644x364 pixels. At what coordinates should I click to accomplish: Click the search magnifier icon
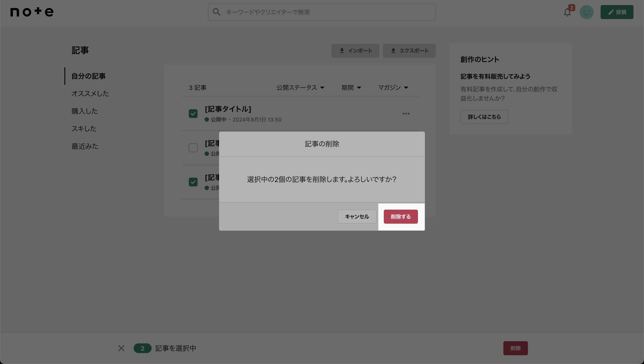pos(216,12)
